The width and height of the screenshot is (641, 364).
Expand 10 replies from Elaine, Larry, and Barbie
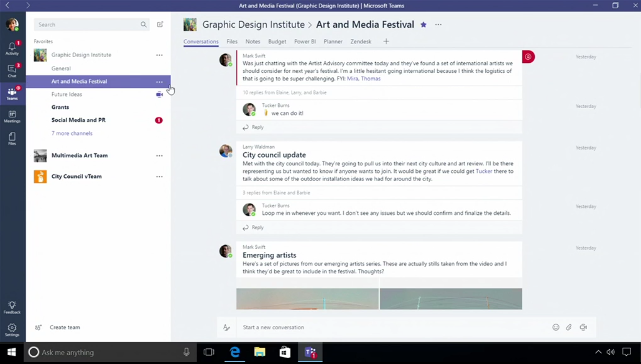tap(284, 93)
